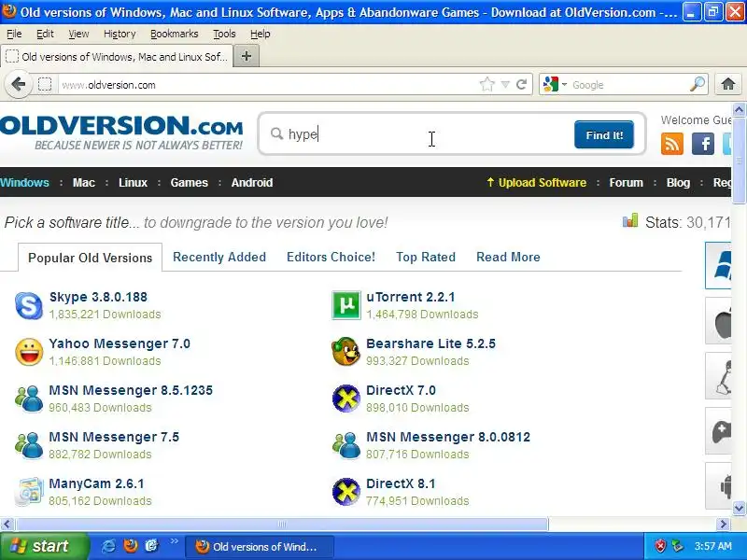
Task: Open the Help menu
Action: point(261,34)
